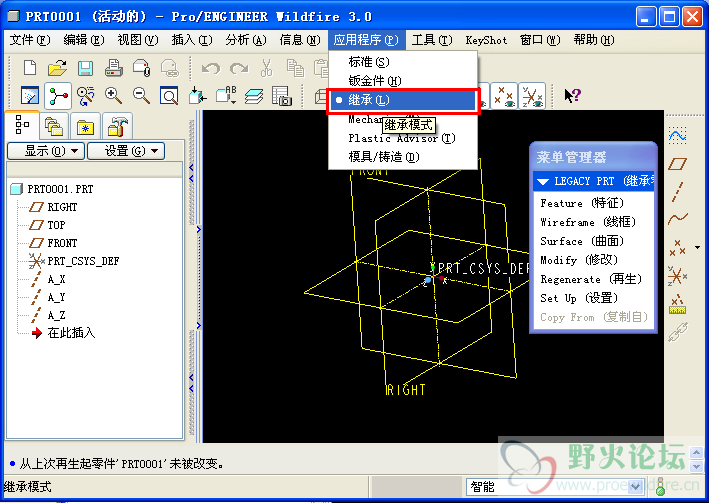Screen dimensions: 709x503
Task: Open the 显示(O) dropdown
Action: (46, 151)
